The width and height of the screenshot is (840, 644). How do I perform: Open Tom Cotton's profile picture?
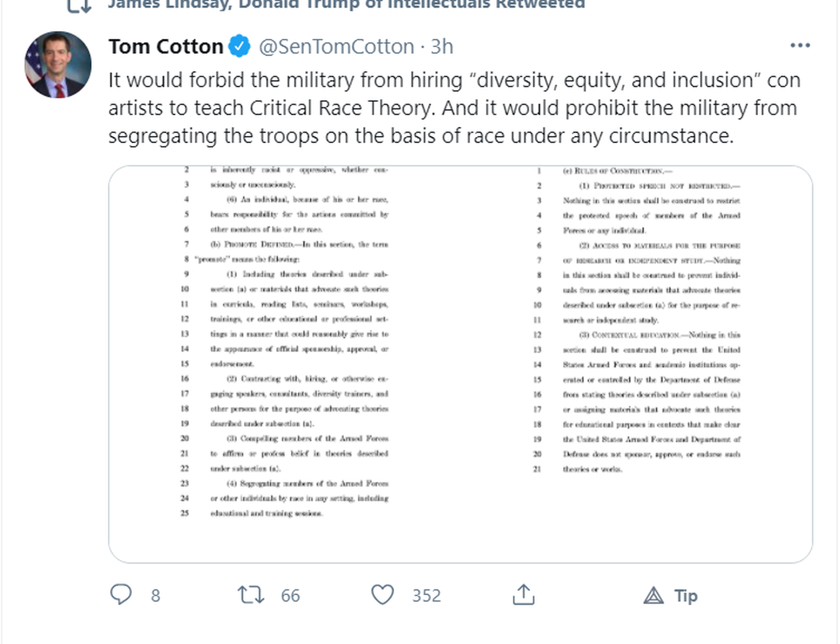tap(58, 65)
